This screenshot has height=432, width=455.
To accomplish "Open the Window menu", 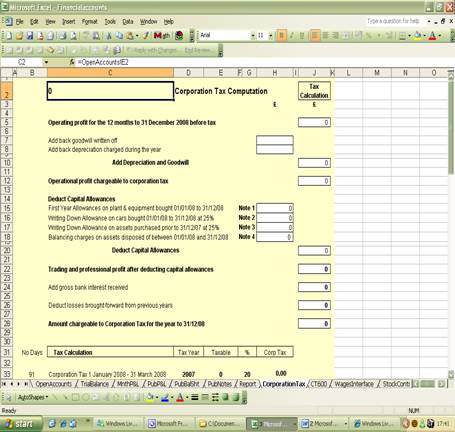I will 149,22.
